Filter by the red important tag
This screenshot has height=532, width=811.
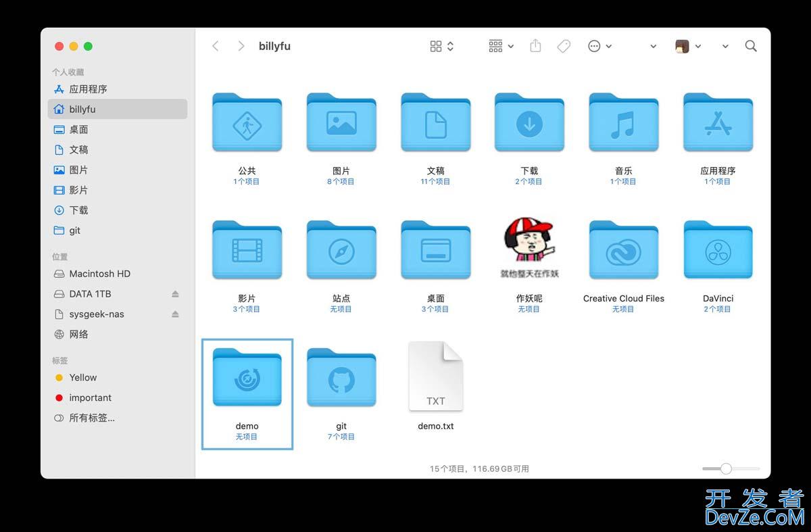[118, 398]
